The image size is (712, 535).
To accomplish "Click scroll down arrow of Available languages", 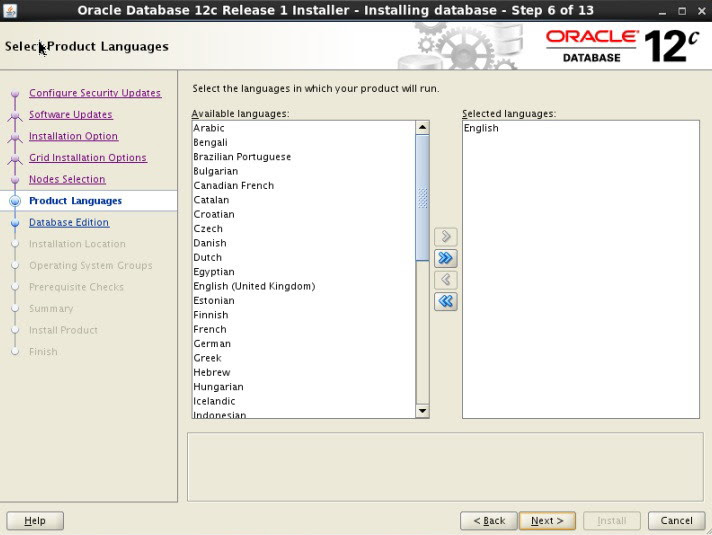I will [422, 411].
